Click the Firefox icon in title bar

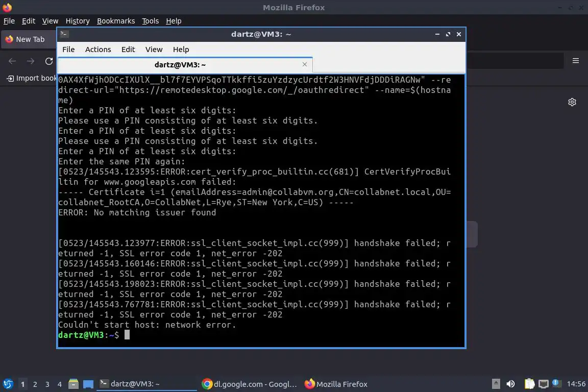click(7, 7)
